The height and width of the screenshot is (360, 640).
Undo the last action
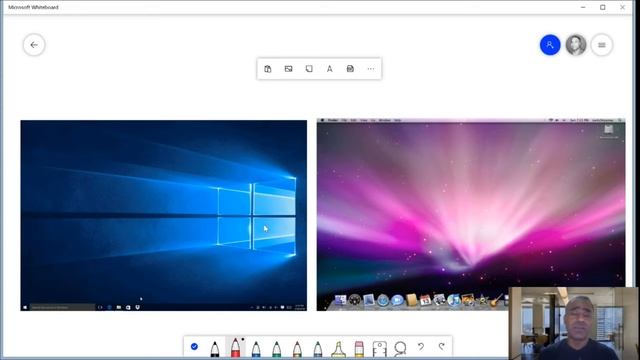[421, 347]
